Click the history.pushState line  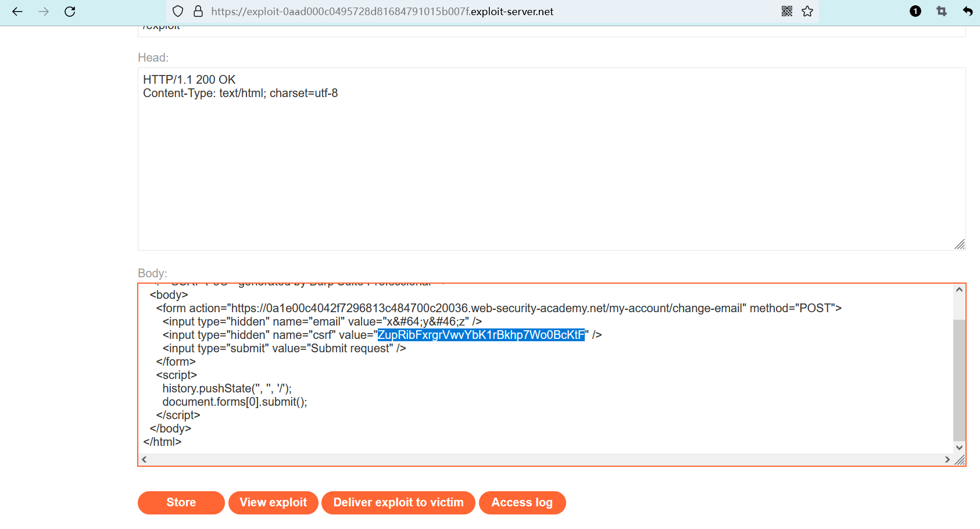coord(227,388)
